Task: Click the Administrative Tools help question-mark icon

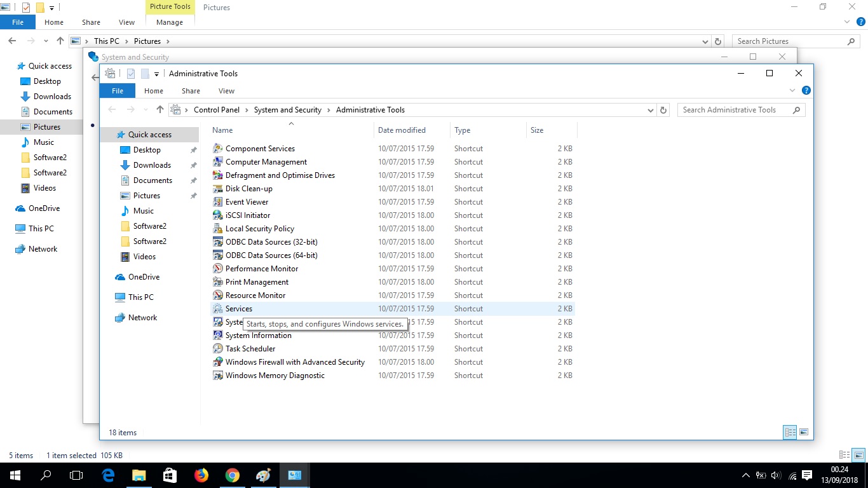Action: (x=806, y=91)
